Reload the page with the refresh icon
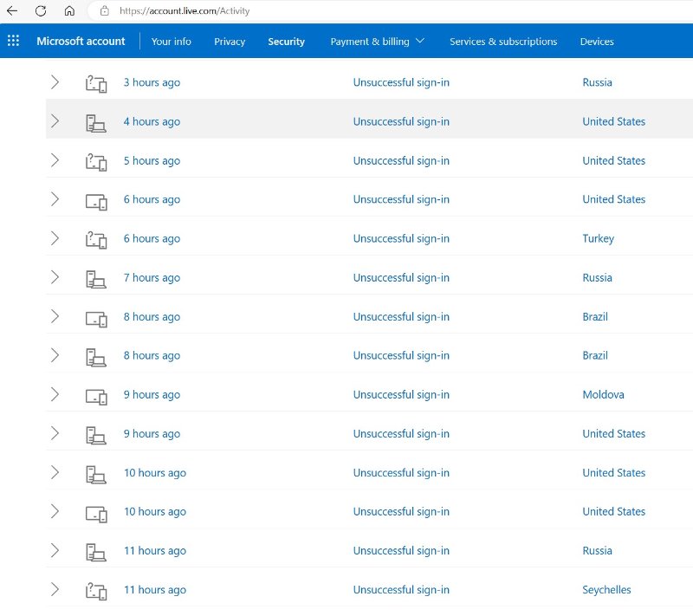This screenshot has width=693, height=616. click(41, 10)
